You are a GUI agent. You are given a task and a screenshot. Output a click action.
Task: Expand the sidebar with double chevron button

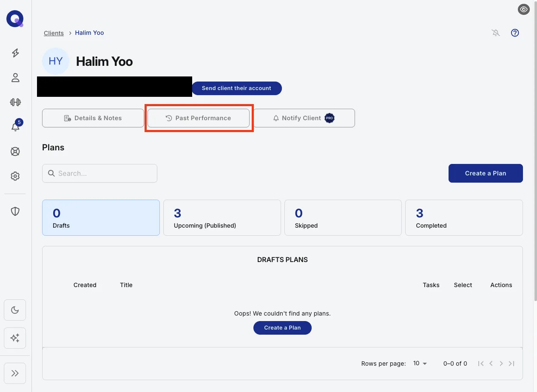[15, 373]
